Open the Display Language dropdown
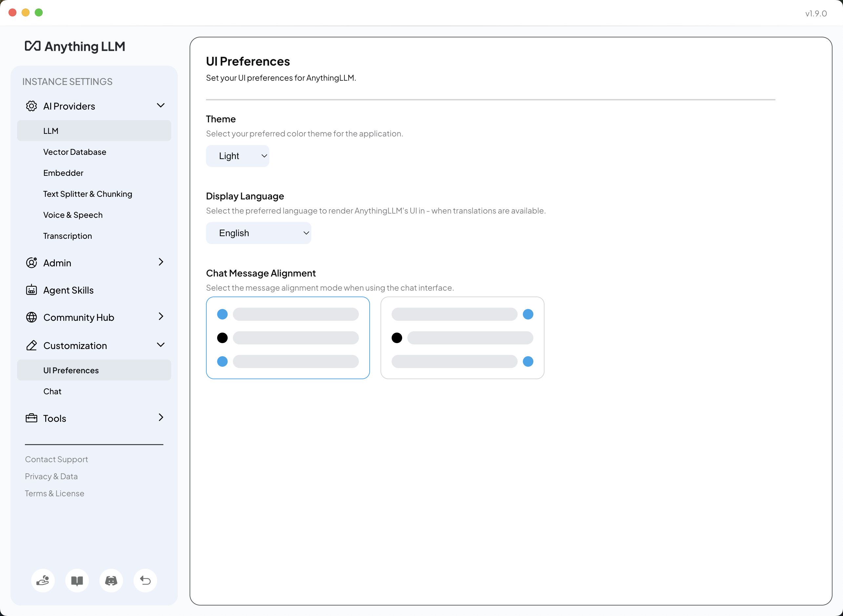 pyautogui.click(x=259, y=233)
